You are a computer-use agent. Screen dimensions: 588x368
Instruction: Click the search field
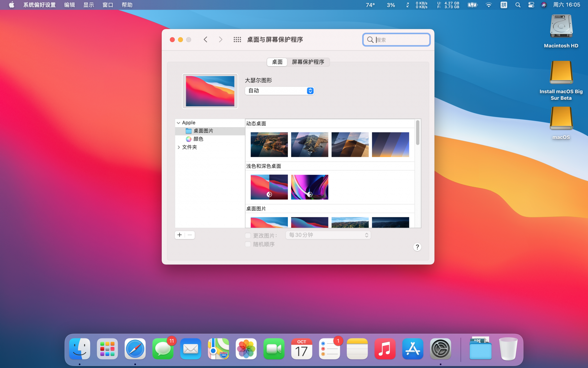pos(396,40)
